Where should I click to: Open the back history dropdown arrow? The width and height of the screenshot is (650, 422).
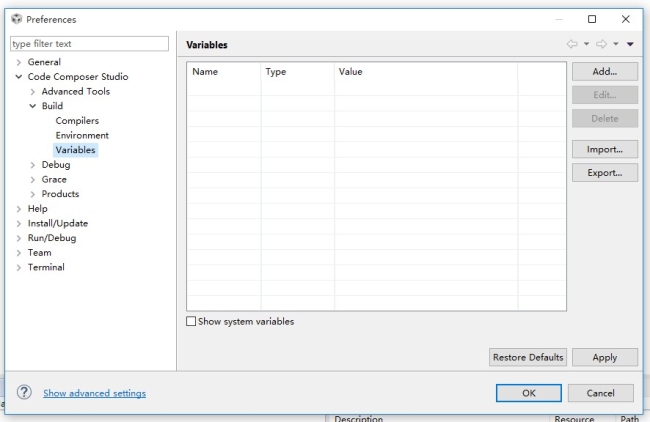586,44
